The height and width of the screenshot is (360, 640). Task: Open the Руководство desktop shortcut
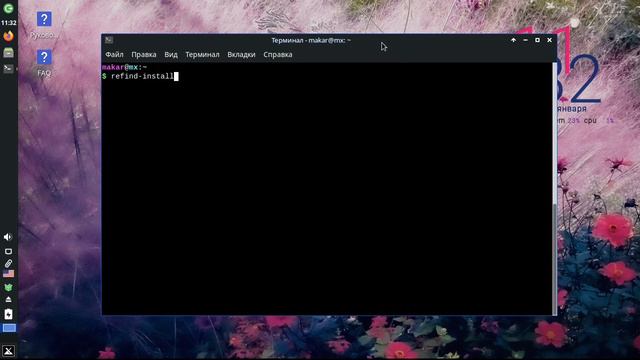[x=44, y=25]
